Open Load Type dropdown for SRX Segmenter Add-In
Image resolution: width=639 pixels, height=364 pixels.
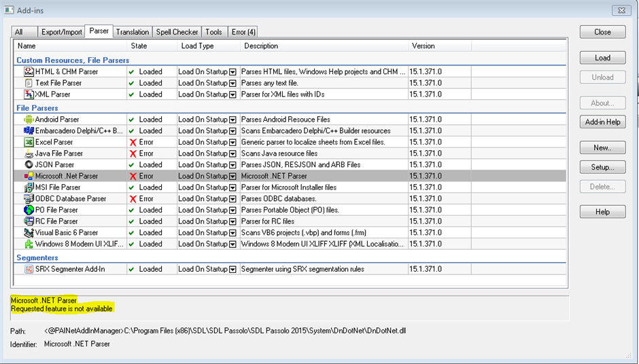232,270
